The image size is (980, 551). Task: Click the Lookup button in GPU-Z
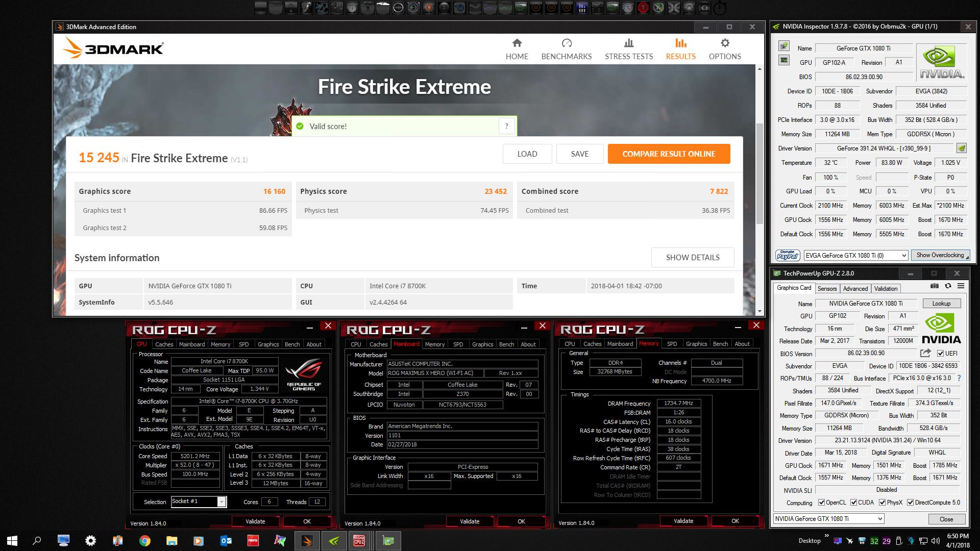941,303
